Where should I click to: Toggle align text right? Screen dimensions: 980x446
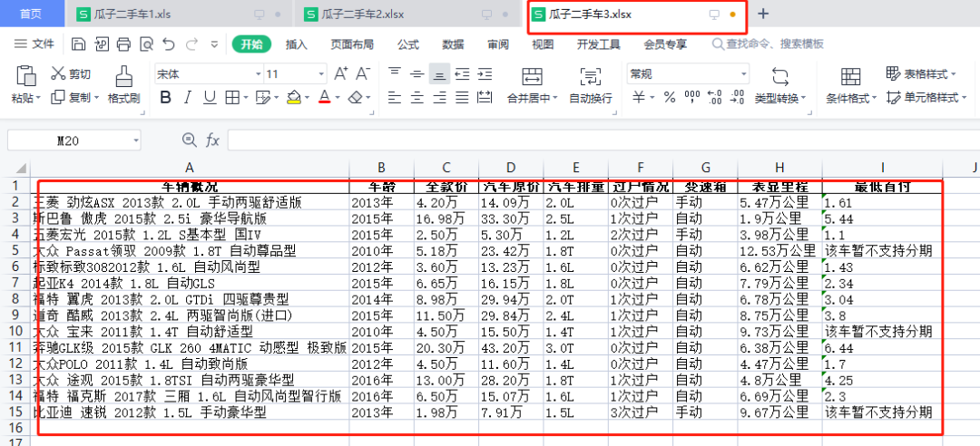click(x=439, y=97)
